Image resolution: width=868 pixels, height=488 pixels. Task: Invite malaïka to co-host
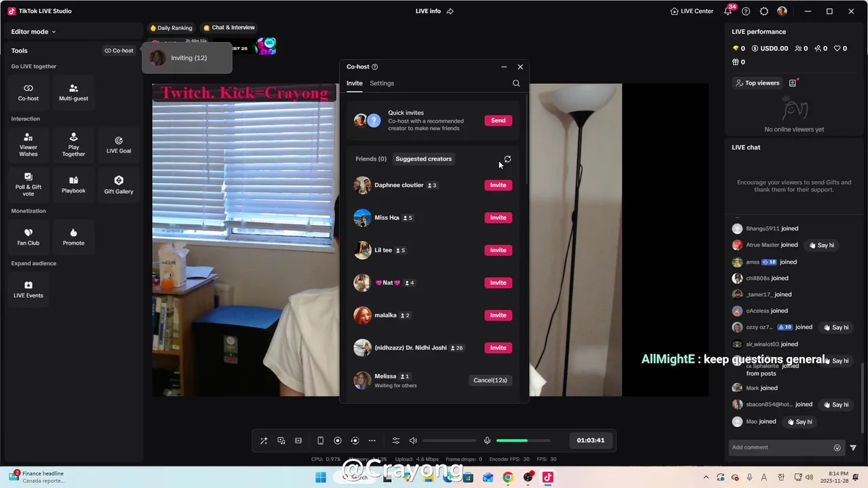[x=498, y=315]
